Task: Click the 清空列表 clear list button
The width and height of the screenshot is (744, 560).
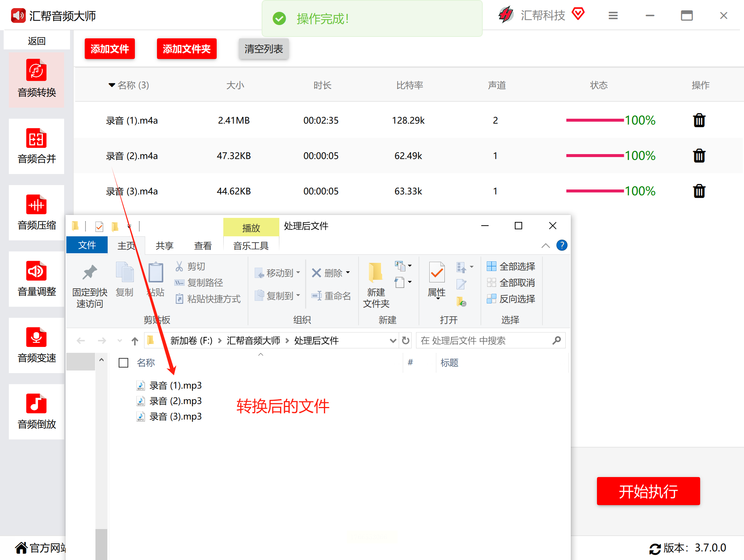Action: tap(263, 49)
